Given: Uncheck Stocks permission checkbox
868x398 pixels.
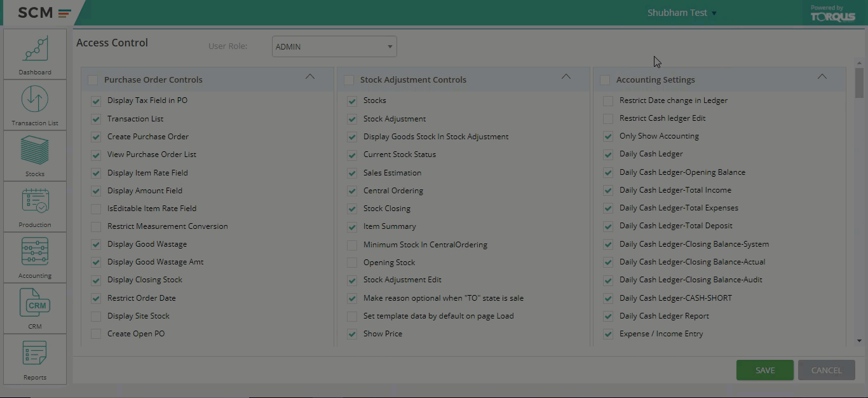Looking at the screenshot, I should (x=352, y=101).
